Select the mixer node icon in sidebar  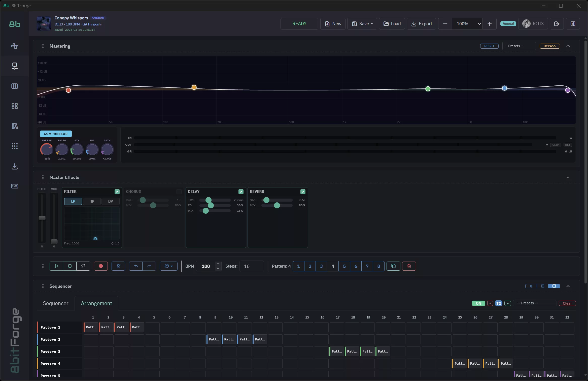click(x=14, y=66)
